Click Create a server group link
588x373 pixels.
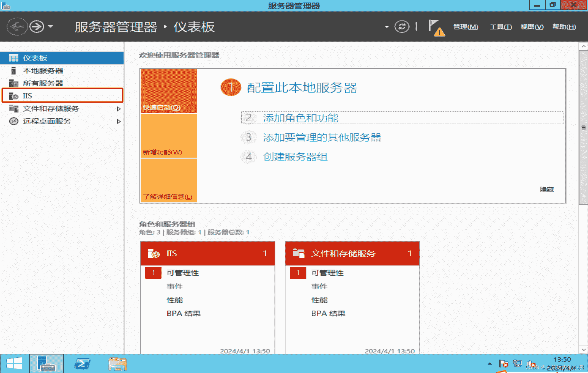295,157
